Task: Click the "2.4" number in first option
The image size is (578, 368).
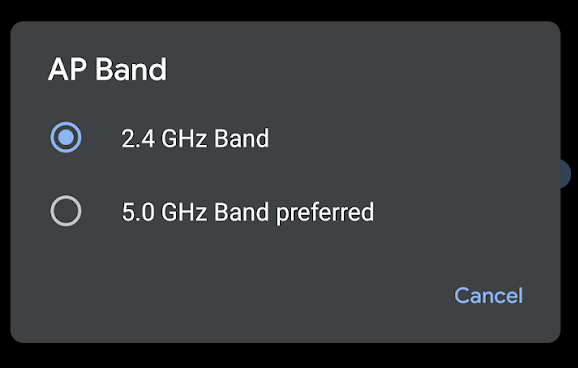Action: pyautogui.click(x=138, y=138)
